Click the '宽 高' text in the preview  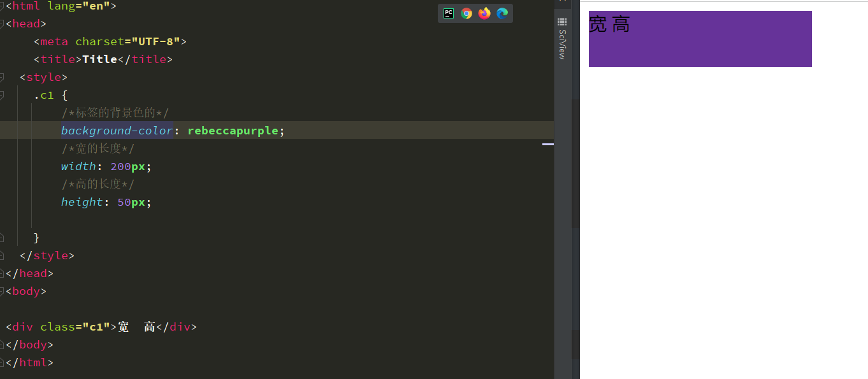point(609,24)
